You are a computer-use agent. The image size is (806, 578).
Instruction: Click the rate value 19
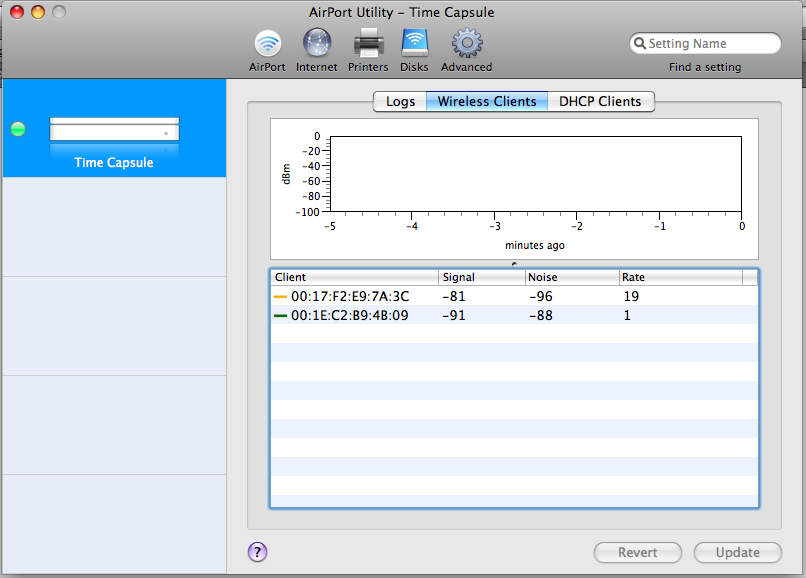631,297
